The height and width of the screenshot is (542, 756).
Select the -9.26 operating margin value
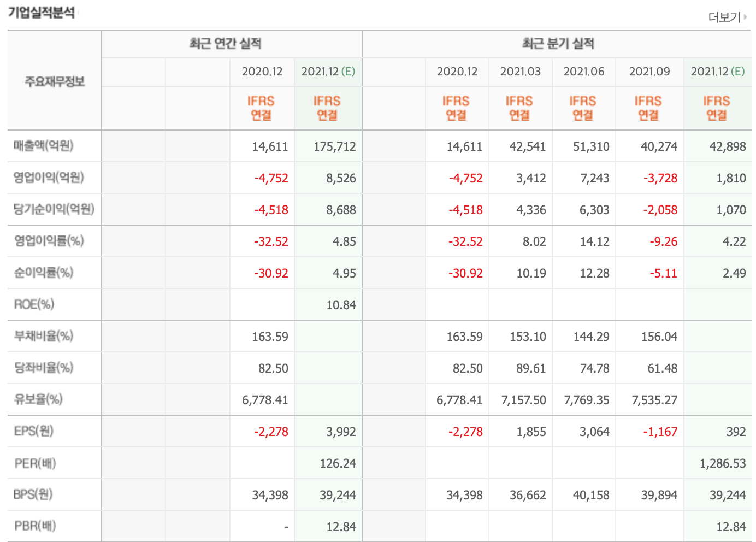tap(663, 241)
